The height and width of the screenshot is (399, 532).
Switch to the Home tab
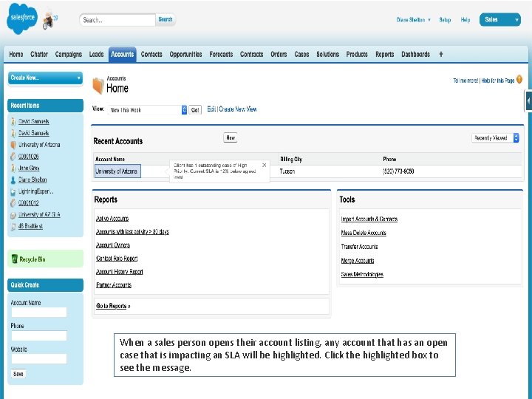16,54
